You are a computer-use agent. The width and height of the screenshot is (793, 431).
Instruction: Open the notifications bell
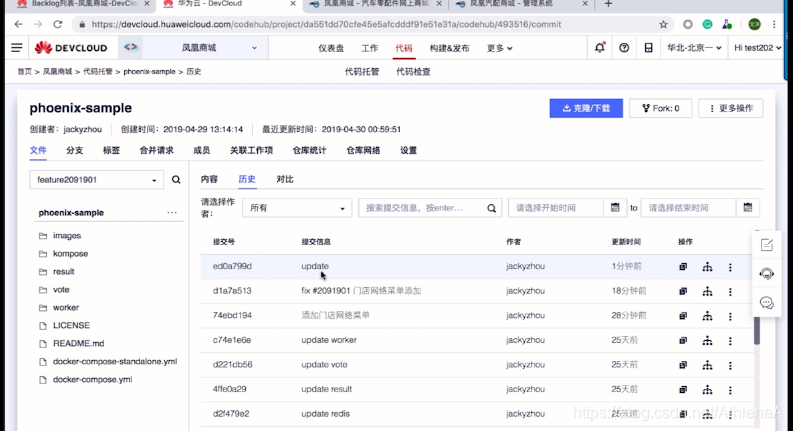pyautogui.click(x=600, y=48)
